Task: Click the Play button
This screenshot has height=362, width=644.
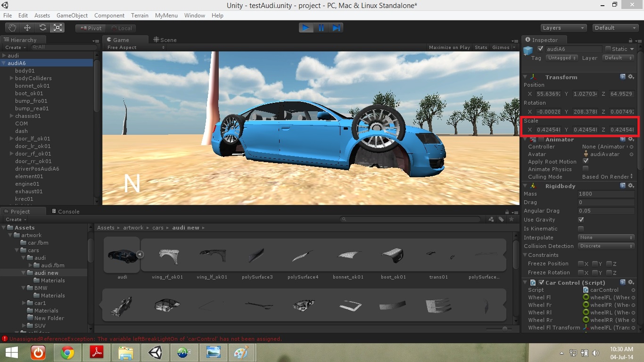Action: pos(306,28)
